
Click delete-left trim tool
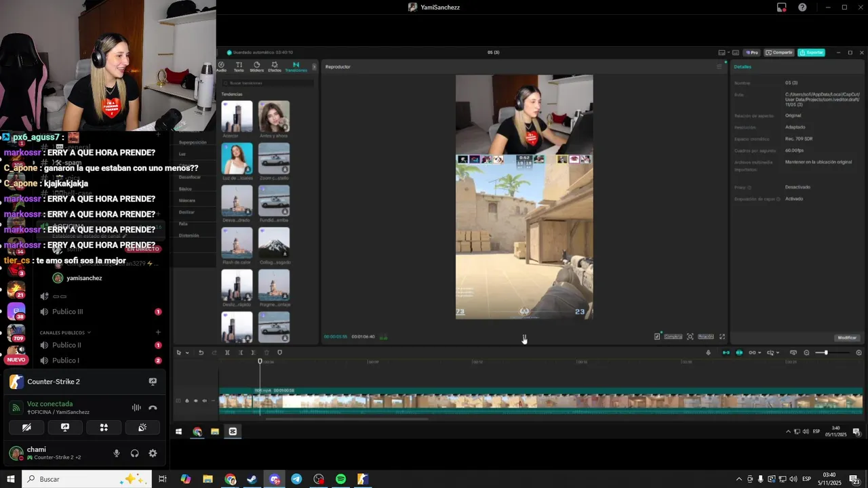pos(241,352)
